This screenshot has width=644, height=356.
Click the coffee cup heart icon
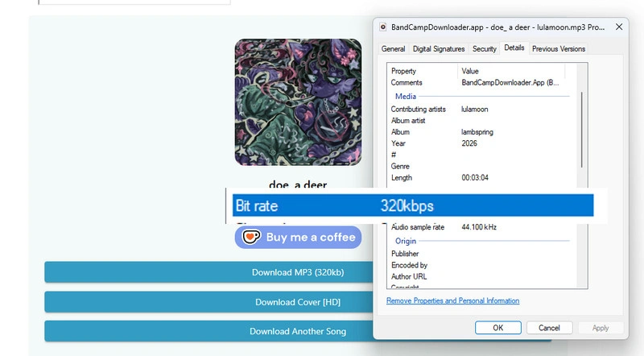click(251, 237)
